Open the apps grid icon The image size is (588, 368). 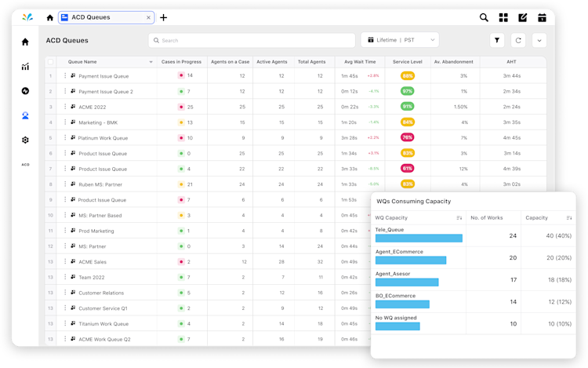[x=503, y=17]
